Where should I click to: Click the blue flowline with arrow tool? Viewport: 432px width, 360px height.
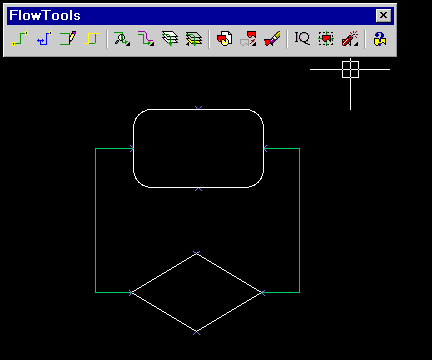(x=44, y=39)
